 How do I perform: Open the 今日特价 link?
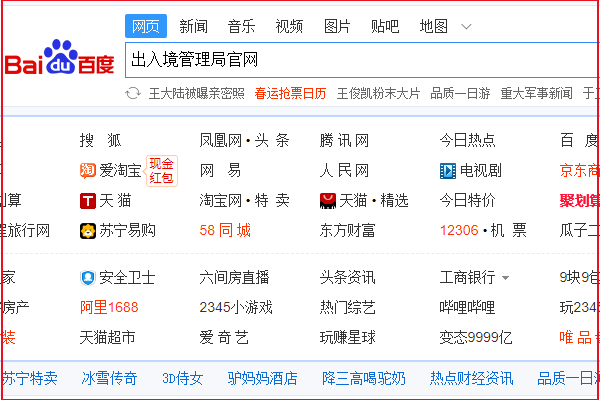click(468, 201)
